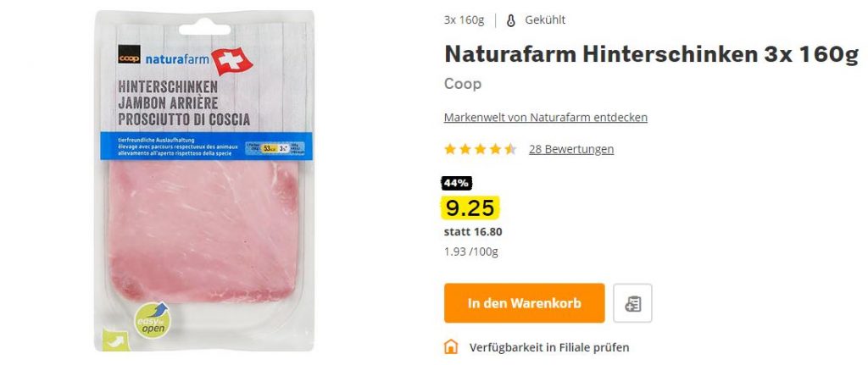Click the store availability house icon
This screenshot has height=365, width=868.
tap(451, 347)
